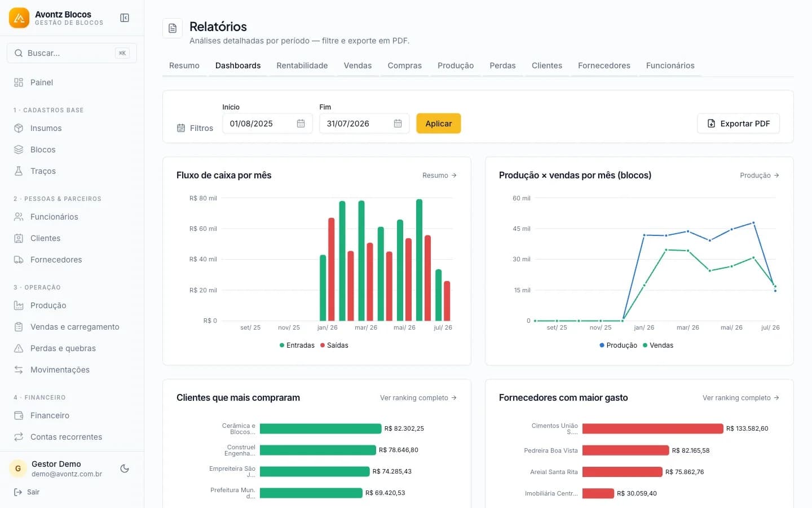Open the Início date picker calendar icon
This screenshot has width=812, height=508.
(x=301, y=124)
